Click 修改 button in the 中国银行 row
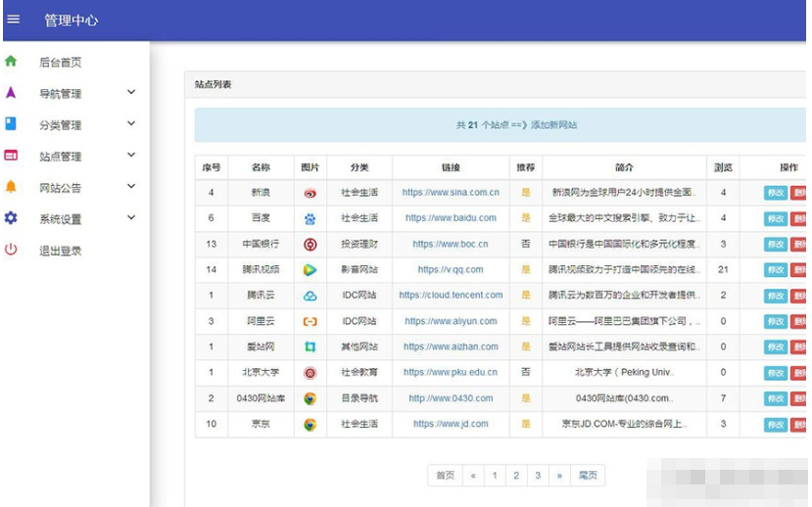Screen dimensions: 812x507 coord(776,244)
